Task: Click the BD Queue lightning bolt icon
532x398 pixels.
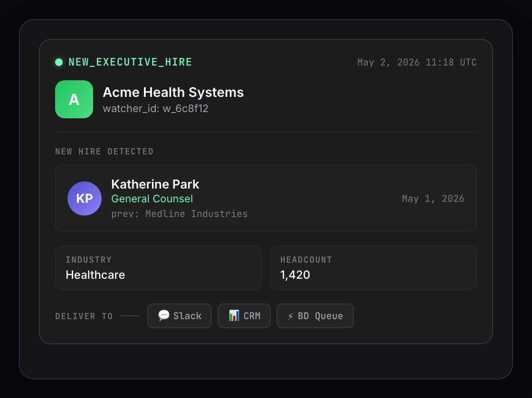Action: pos(290,316)
